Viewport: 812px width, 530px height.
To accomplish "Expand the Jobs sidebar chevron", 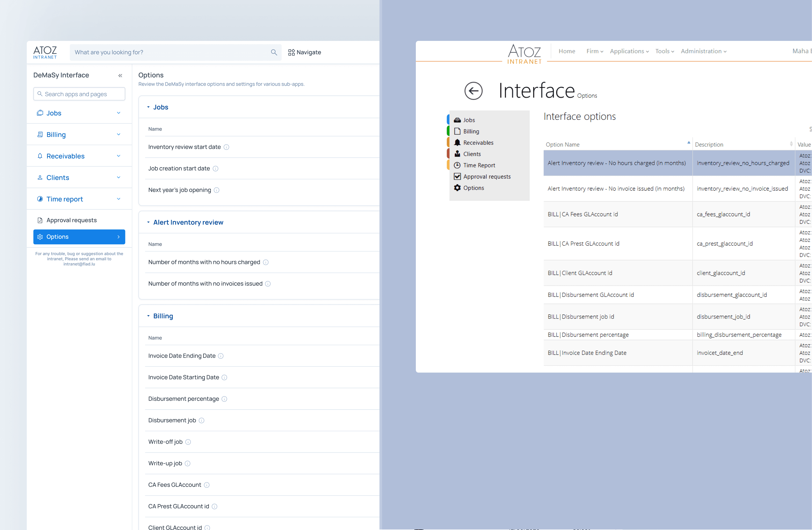I will tap(118, 113).
